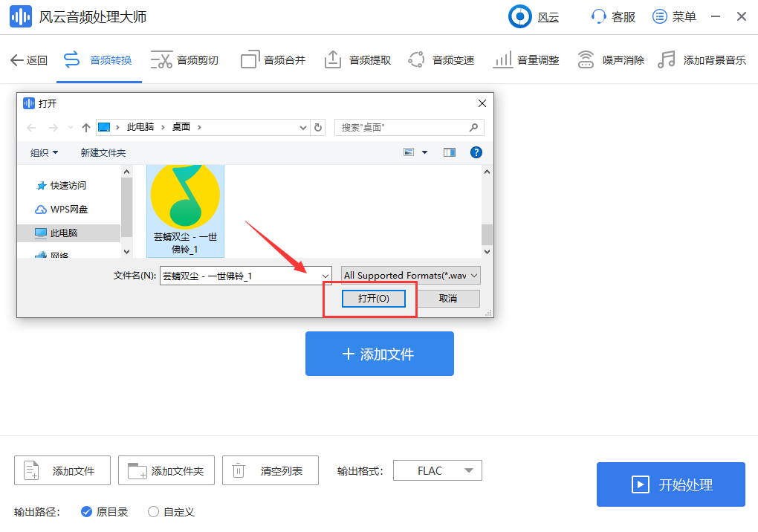This screenshot has width=758, height=532.
Task: Click navigation pane scroll up arrow
Action: coord(126,172)
